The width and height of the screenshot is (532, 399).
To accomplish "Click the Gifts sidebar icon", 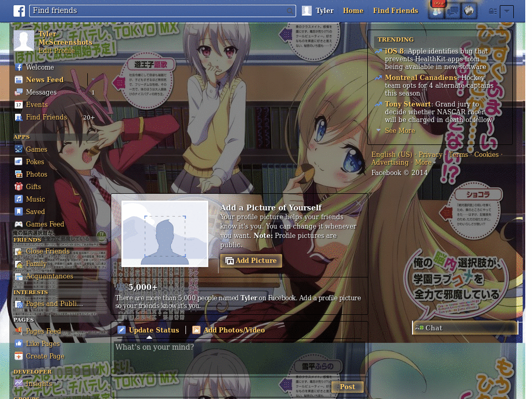I will [x=19, y=187].
